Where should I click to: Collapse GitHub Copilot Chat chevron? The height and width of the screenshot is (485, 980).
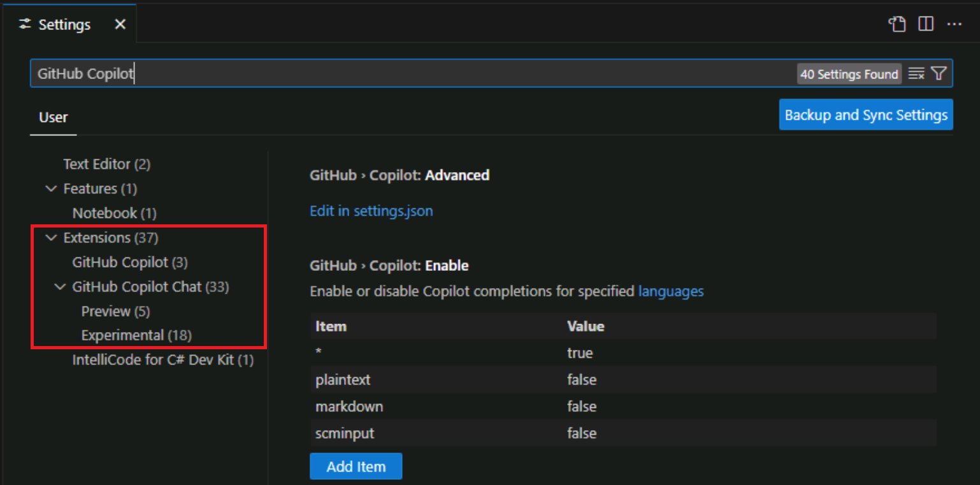click(x=61, y=287)
